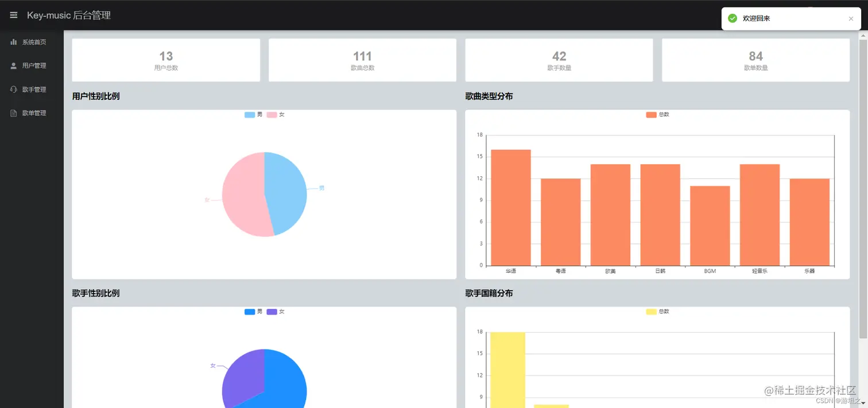868x408 pixels.
Task: Click the 用户总数 card showing 13
Action: click(166, 60)
